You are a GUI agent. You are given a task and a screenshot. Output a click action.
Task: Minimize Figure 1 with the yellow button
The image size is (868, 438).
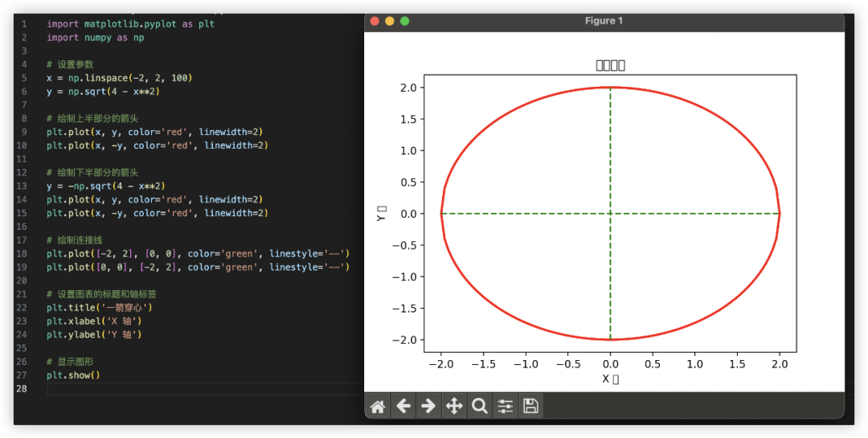point(390,21)
